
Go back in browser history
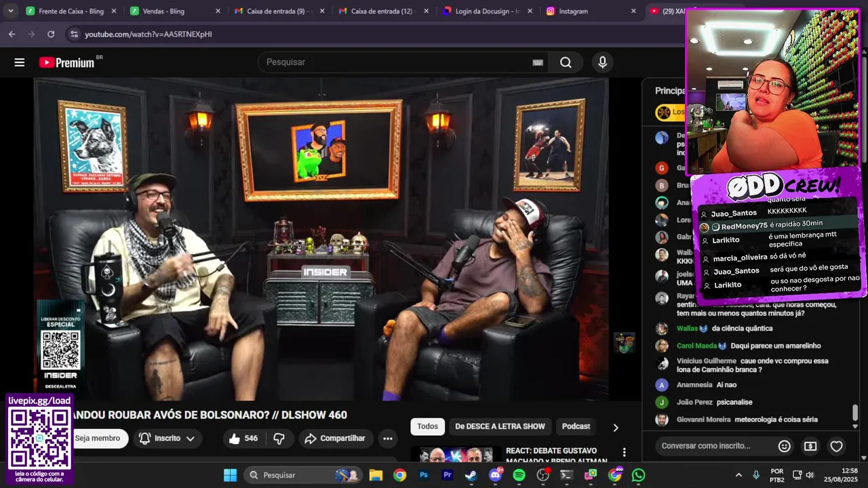point(12,34)
